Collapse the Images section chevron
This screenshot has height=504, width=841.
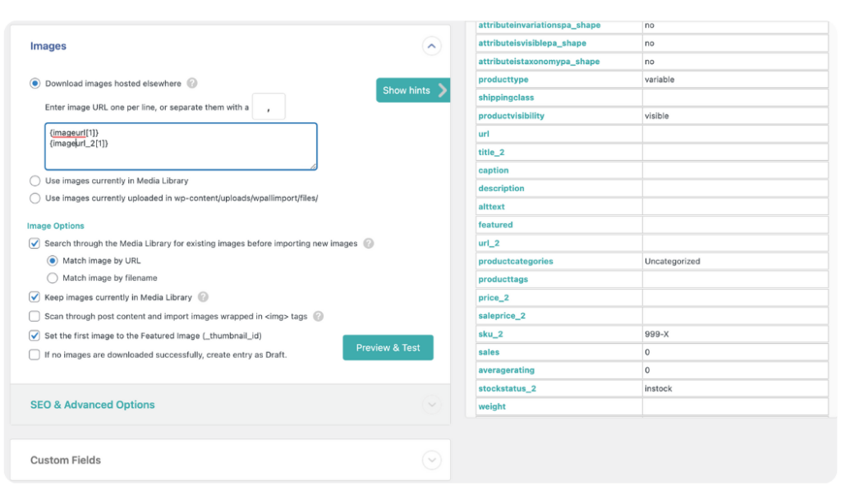coord(431,46)
